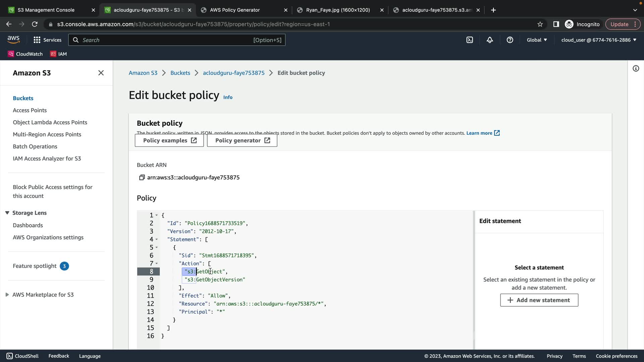Viewport: 644px width, 362px height.
Task: Open the AWS help question-mark menu
Action: [510, 40]
